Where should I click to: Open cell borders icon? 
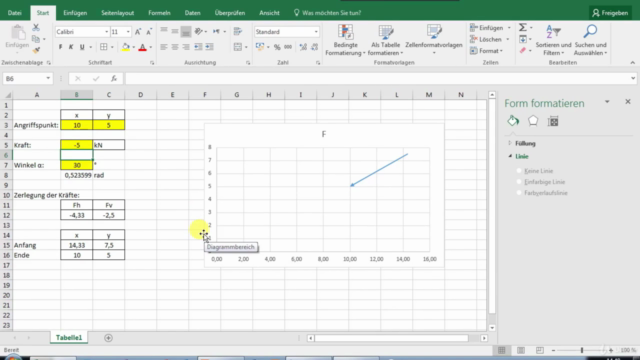point(104,47)
